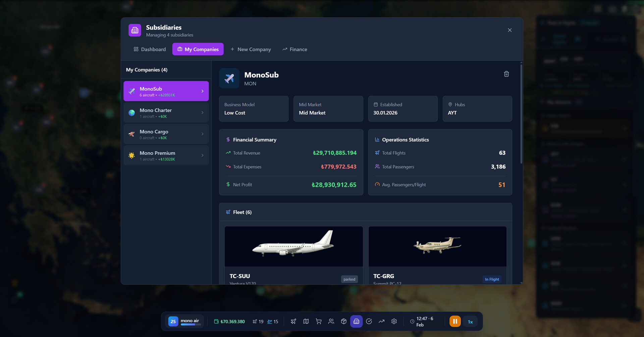The width and height of the screenshot is (644, 337).
Task: Delete MonoSub using the trash icon
Action: tap(506, 74)
